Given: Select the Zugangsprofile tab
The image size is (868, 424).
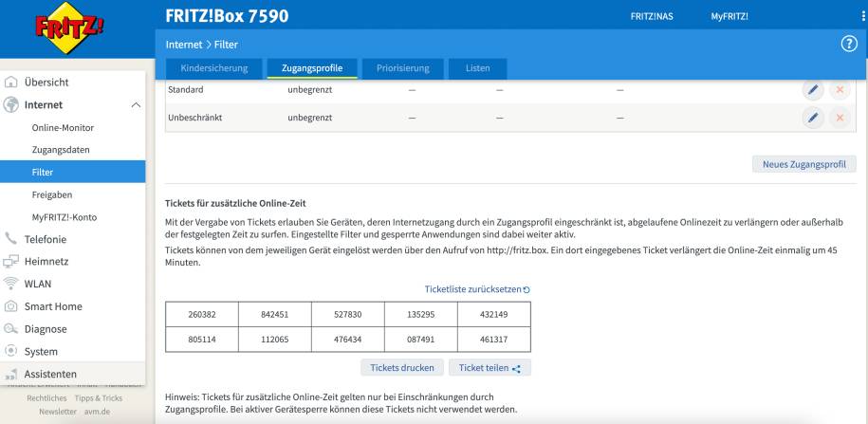Looking at the screenshot, I should click(312, 68).
